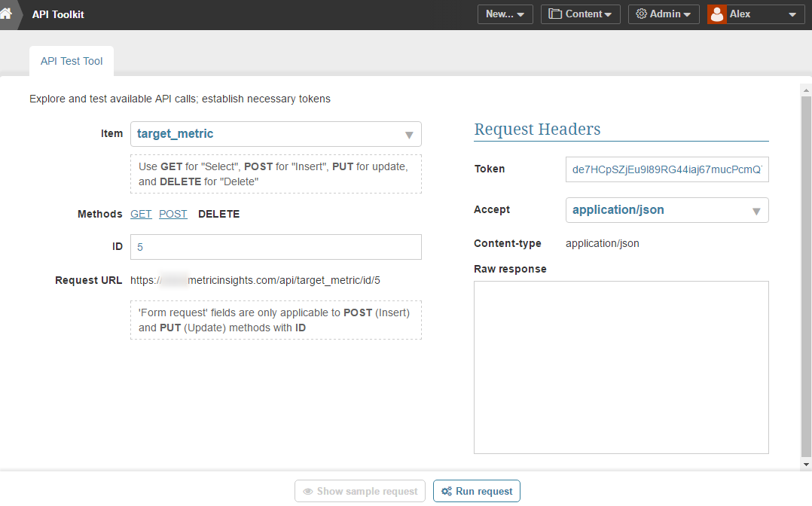Select the GET method link

141,214
